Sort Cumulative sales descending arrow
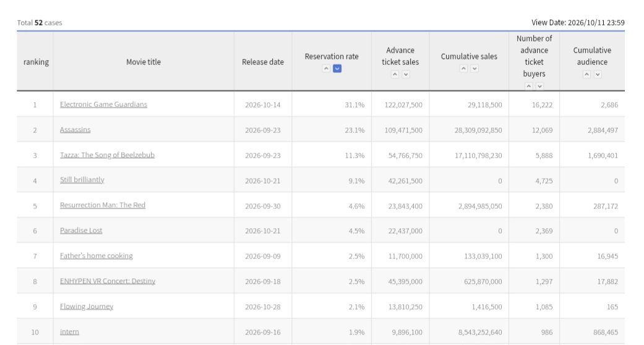The width and height of the screenshot is (644, 345). pyautogui.click(x=474, y=69)
